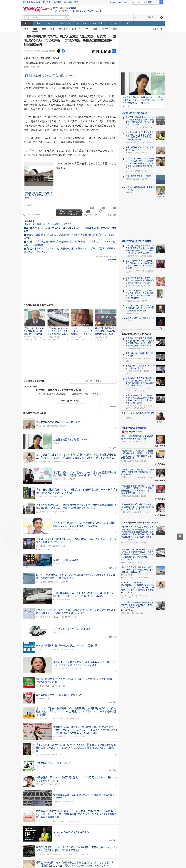186x868 pixels.
Task: Open settings via the gear icon
Action: [x=161, y=18]
